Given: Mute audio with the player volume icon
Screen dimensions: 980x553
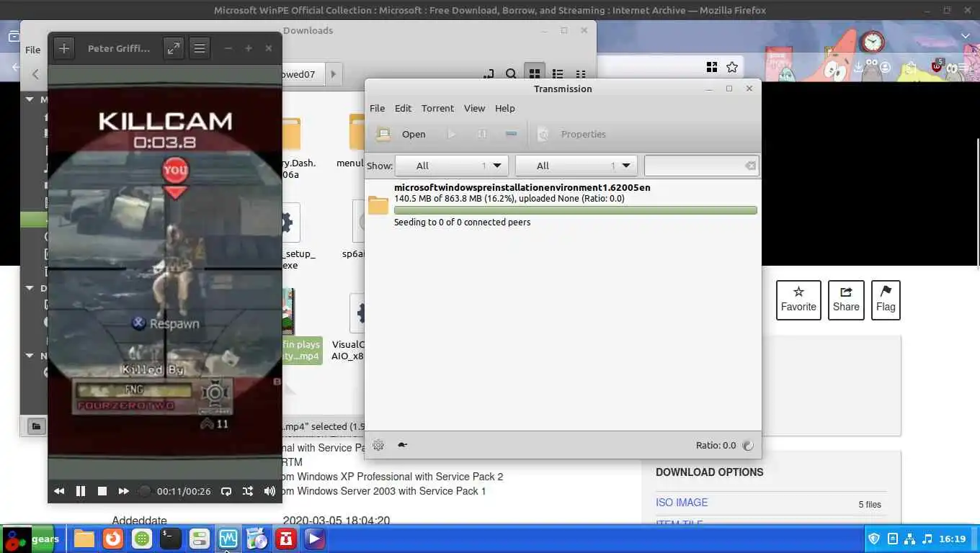Looking at the screenshot, I should tap(269, 491).
